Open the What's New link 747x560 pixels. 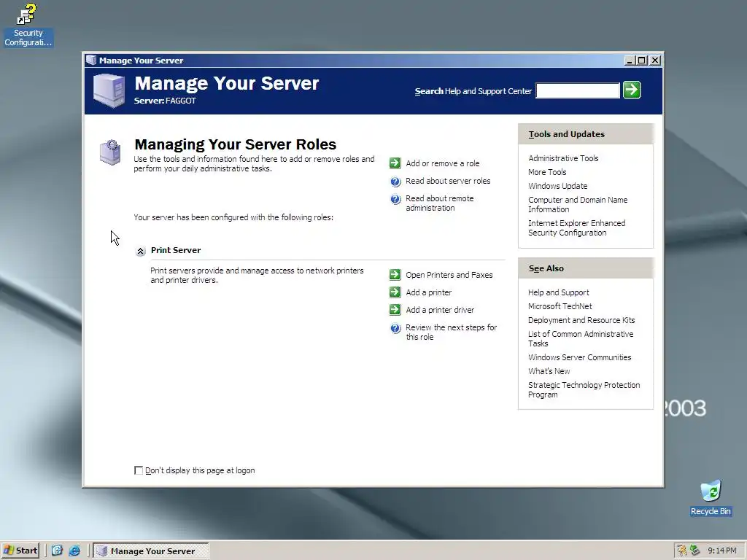coord(549,371)
